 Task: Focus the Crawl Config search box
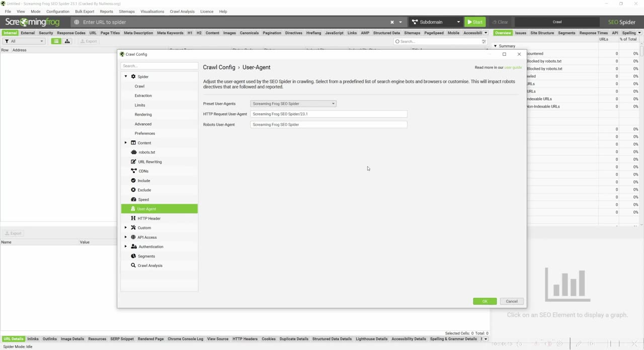[159, 66]
